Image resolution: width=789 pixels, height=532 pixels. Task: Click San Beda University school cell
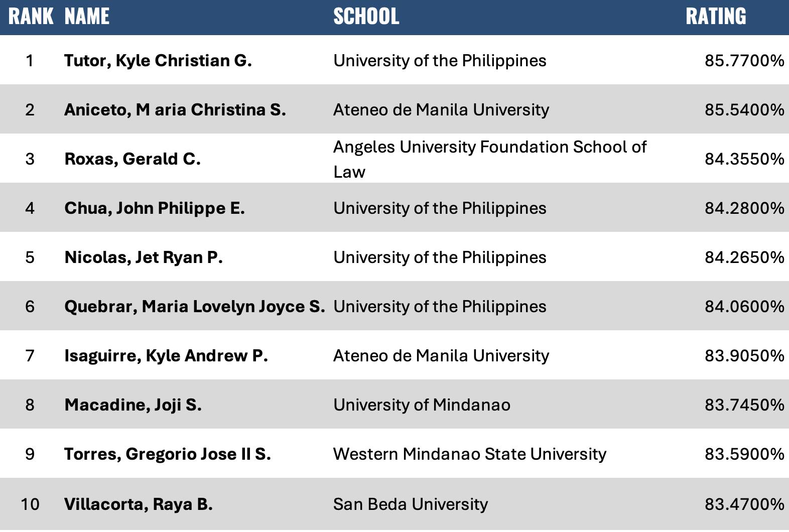pos(410,504)
